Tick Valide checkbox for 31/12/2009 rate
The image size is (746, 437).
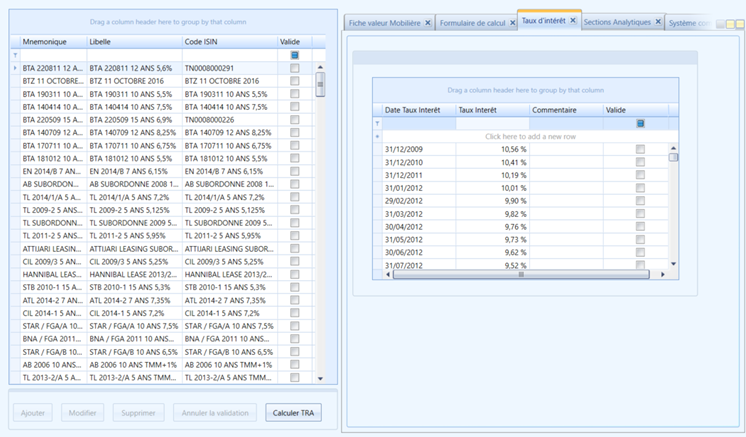point(640,149)
